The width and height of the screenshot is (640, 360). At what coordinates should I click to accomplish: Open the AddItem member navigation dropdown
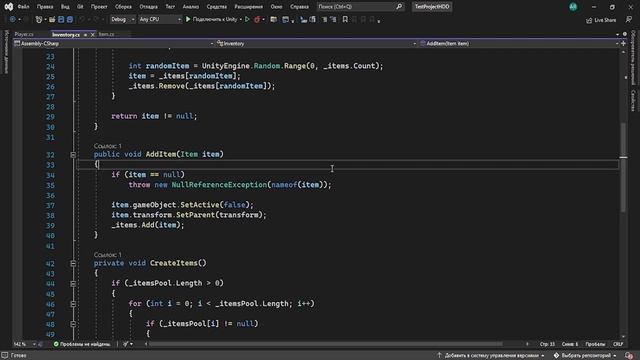click(519, 43)
